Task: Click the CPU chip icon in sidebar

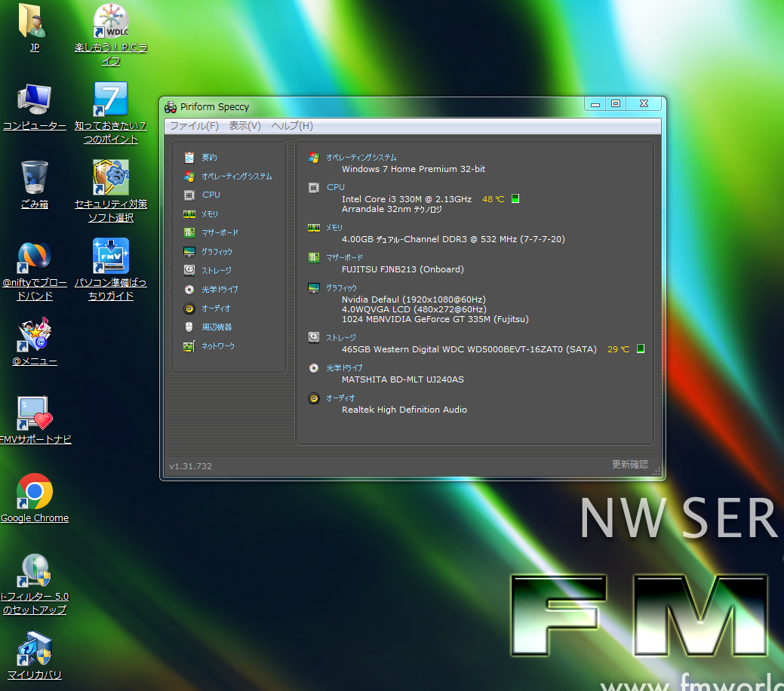Action: (x=189, y=195)
